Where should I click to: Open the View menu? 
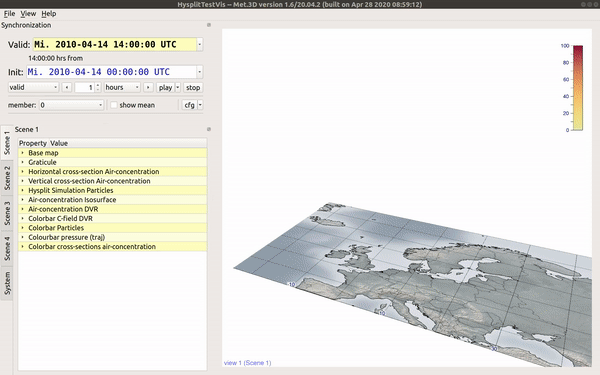[28, 14]
